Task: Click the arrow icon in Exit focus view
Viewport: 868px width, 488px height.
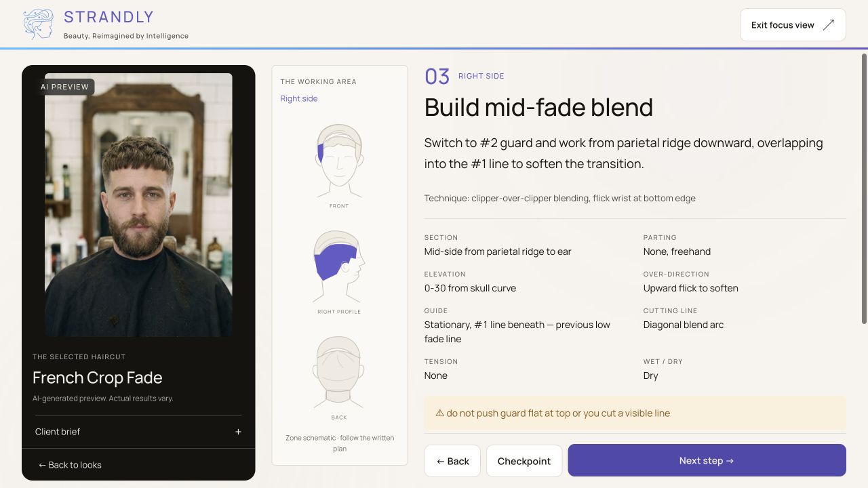Action: 828,25
